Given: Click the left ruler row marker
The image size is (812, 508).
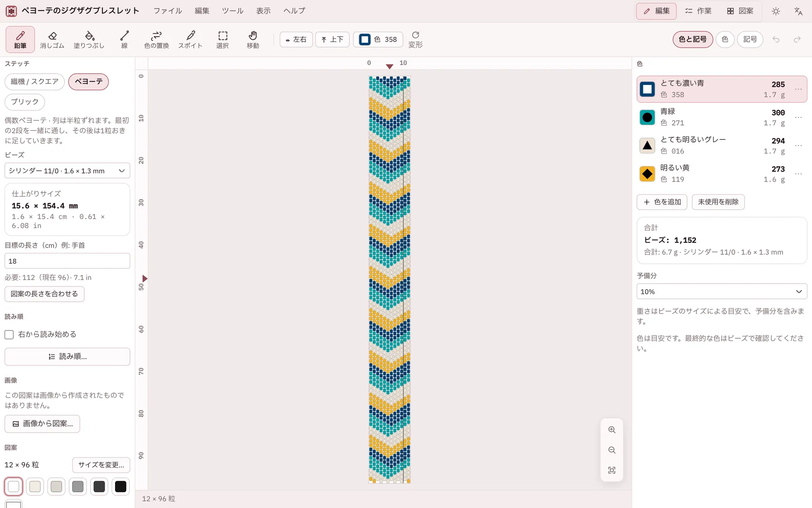Looking at the screenshot, I should pos(145,279).
